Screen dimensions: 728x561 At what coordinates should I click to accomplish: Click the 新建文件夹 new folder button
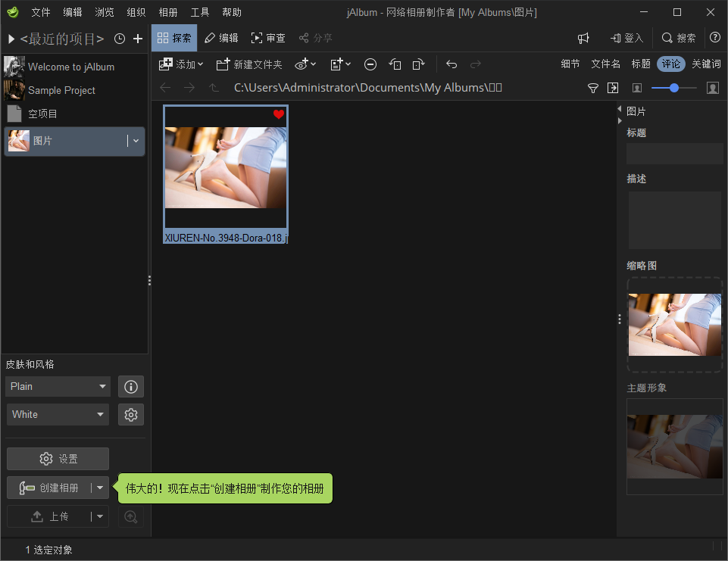point(249,64)
